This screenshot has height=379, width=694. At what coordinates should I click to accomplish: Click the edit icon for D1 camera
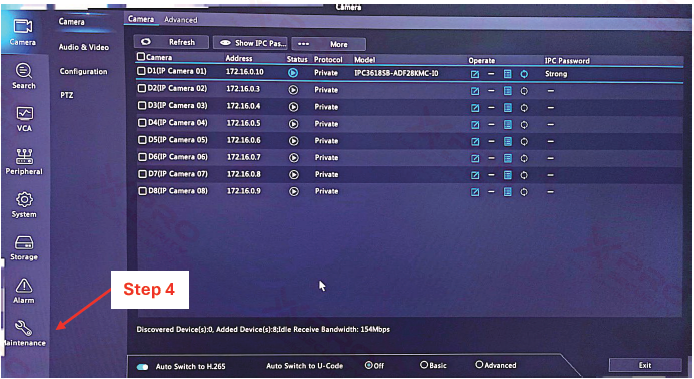tap(474, 74)
